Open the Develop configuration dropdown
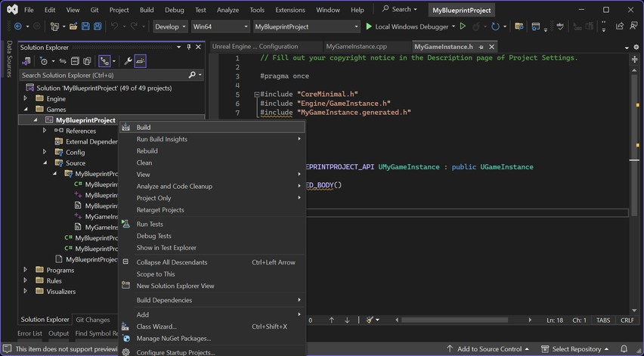Image resolution: width=644 pixels, height=356 pixels. point(170,26)
